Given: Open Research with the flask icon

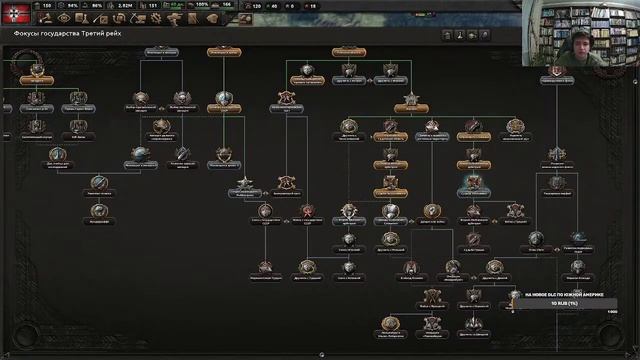Looking at the screenshot, I should [x=82, y=18].
